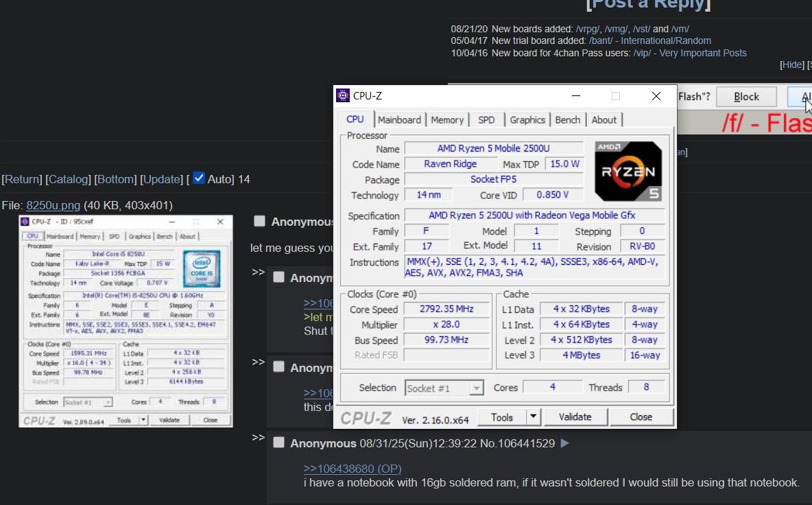Click the Level 3 value 4 MBytes
Image resolution: width=812 pixels, height=505 pixels.
(581, 355)
